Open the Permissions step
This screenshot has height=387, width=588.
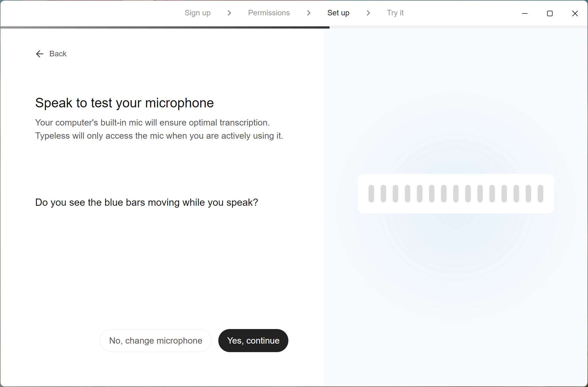269,13
